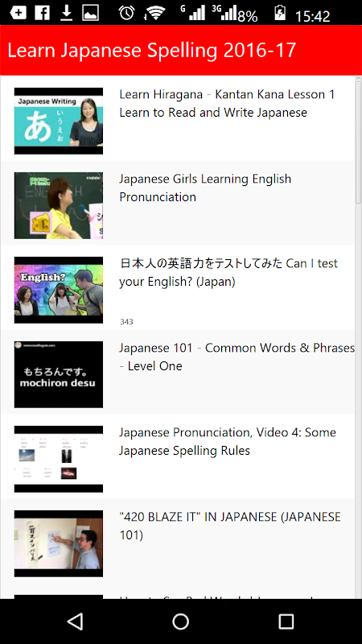Select 'Learn Hiragana - Kantan Kana Lesson 1' title
362x644 pixels.
point(227,104)
